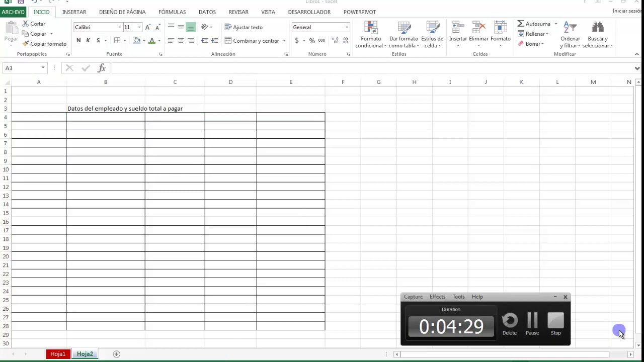Decrease font size with the small A
644x362 pixels.
coord(158,27)
